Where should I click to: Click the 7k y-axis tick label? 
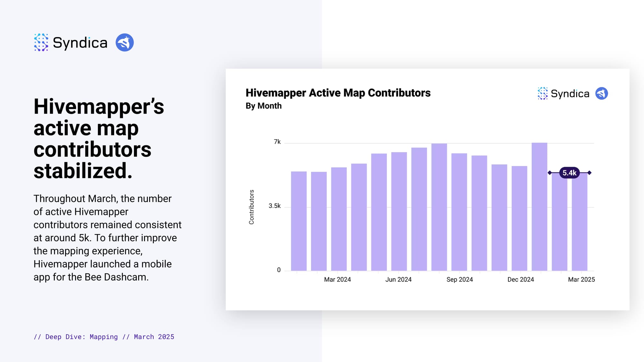tap(277, 142)
